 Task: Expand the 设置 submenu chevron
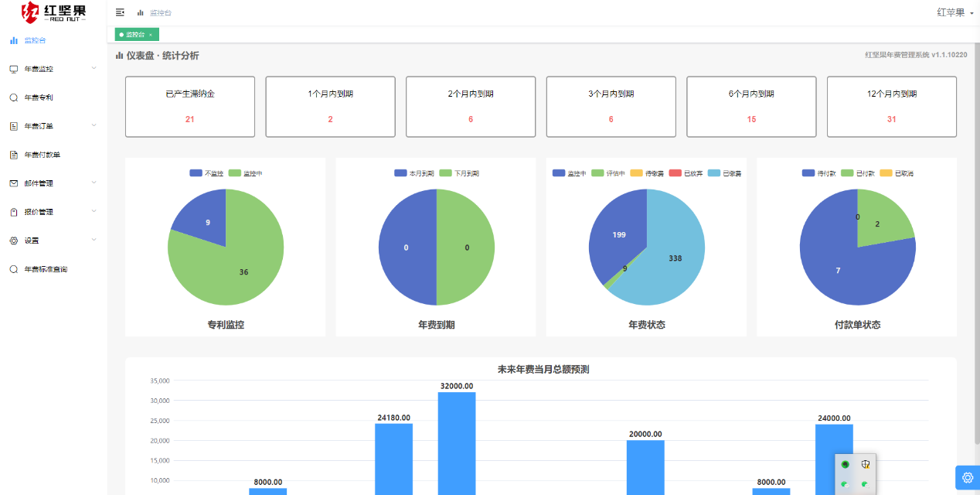point(94,240)
